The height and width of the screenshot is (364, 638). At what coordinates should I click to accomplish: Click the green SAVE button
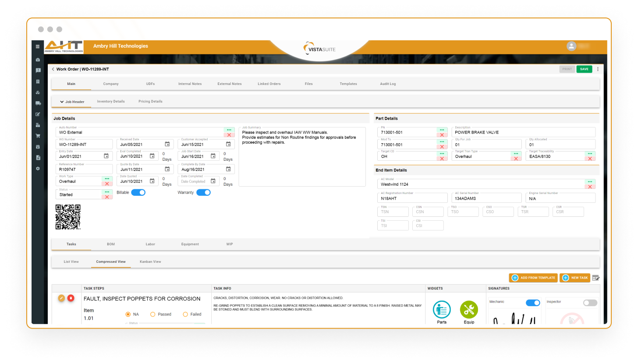pos(584,69)
